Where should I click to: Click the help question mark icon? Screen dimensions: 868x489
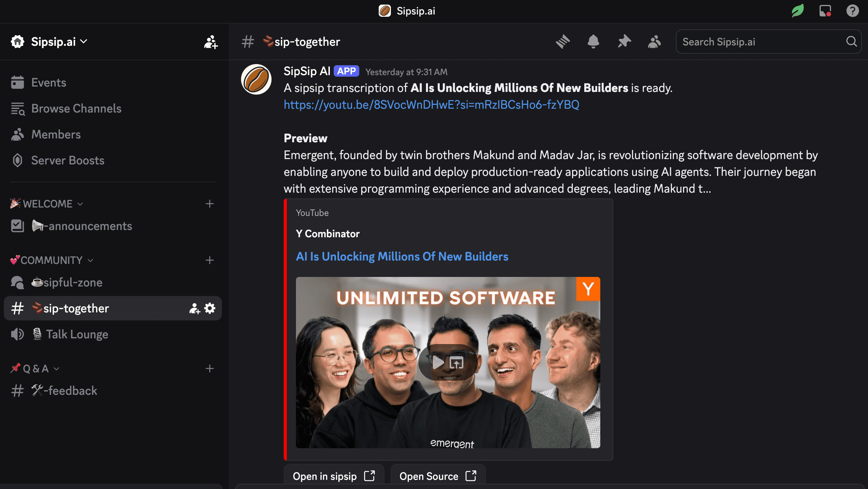coord(852,11)
